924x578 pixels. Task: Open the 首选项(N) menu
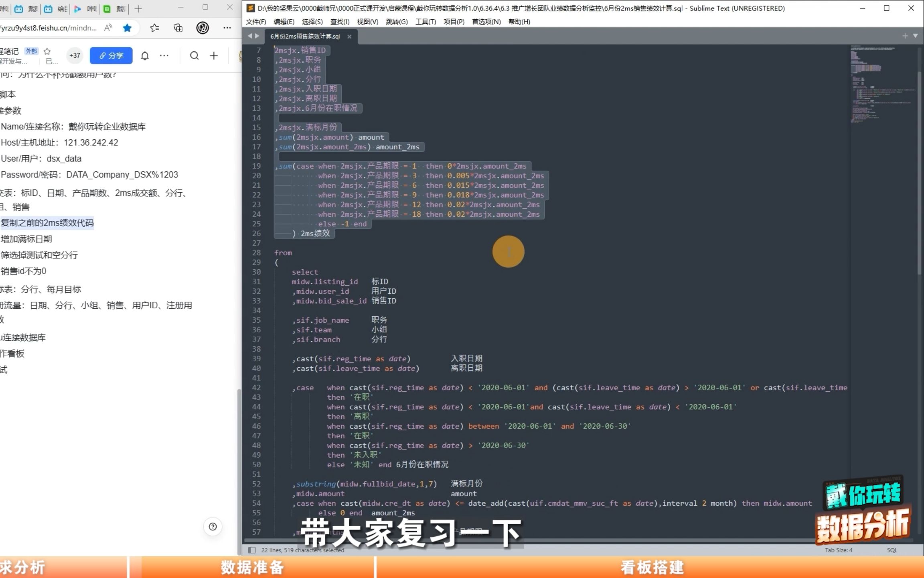486,22
